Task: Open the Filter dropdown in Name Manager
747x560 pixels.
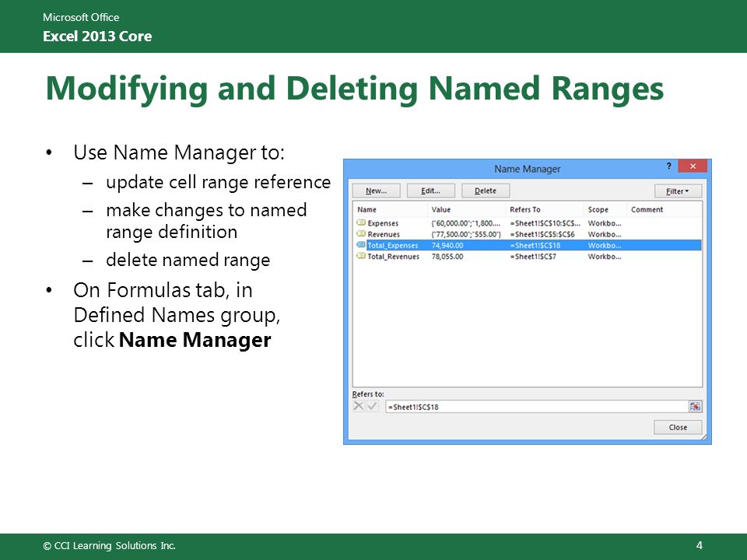Action: [x=678, y=191]
